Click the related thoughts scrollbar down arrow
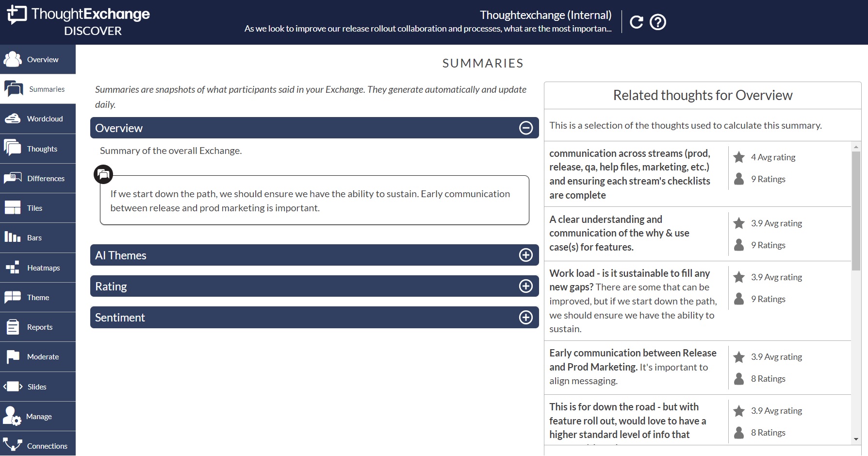Viewport: 868px width, 456px height. (856, 439)
